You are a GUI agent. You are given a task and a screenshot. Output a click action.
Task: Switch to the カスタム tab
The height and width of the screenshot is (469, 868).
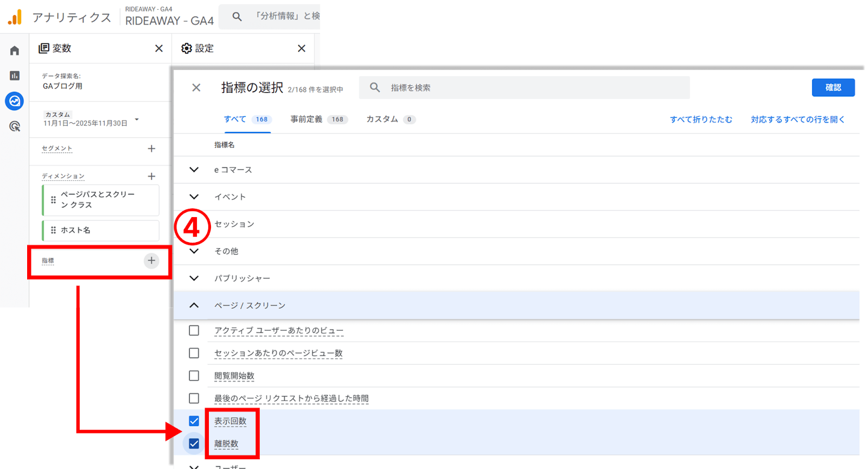[391, 119]
